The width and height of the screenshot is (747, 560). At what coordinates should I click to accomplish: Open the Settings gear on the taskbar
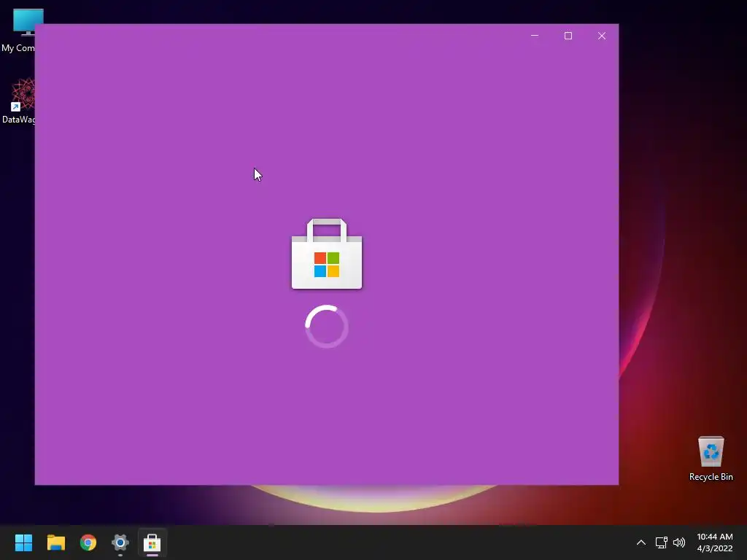point(120,542)
